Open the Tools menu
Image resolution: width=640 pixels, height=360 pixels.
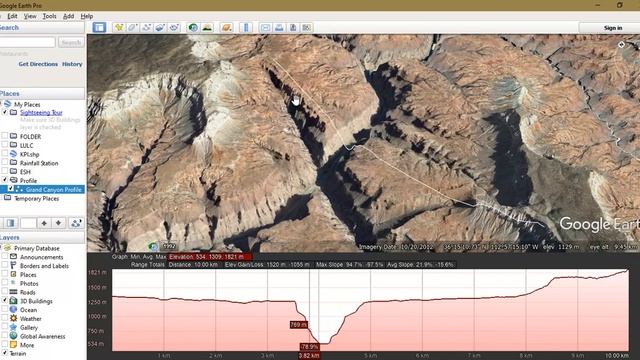click(x=49, y=16)
